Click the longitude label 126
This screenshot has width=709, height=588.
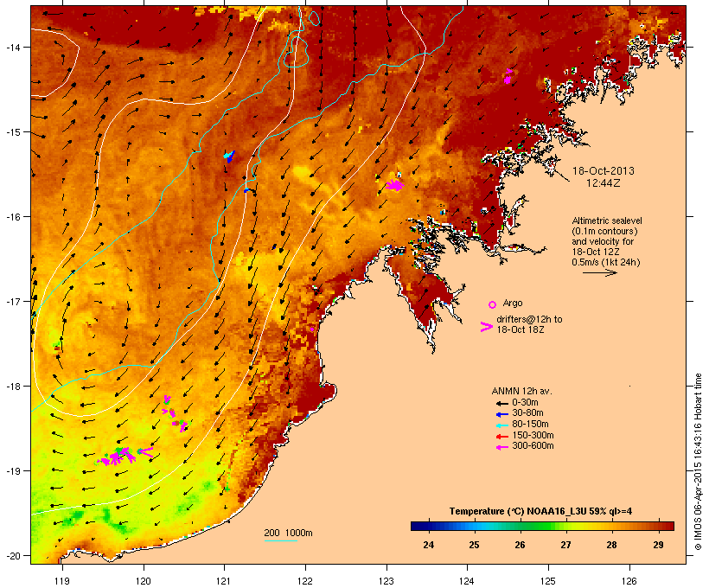pyautogui.click(x=629, y=581)
